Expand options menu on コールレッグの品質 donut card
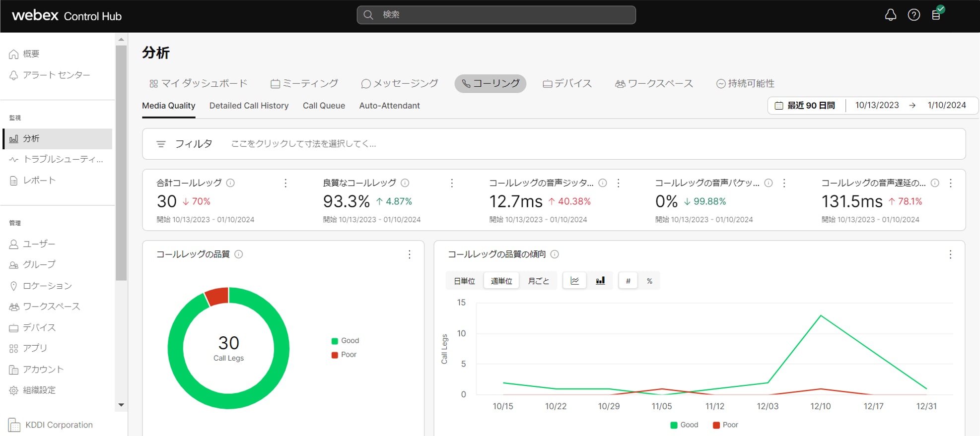The height and width of the screenshot is (436, 980). 409,254
